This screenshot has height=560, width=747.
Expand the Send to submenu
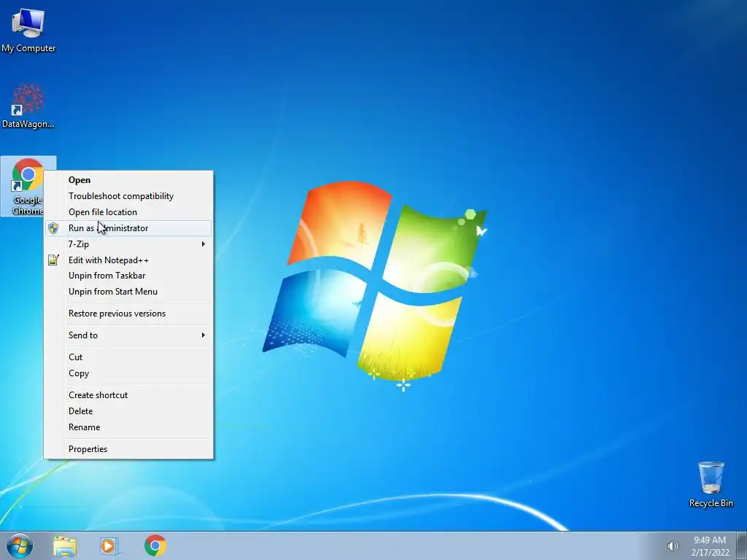point(128,335)
